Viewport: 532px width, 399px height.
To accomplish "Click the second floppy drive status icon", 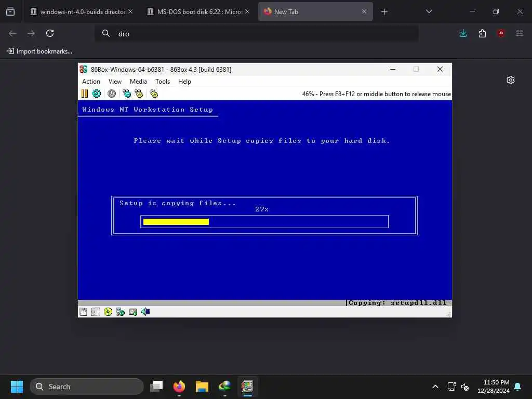I will [96, 312].
